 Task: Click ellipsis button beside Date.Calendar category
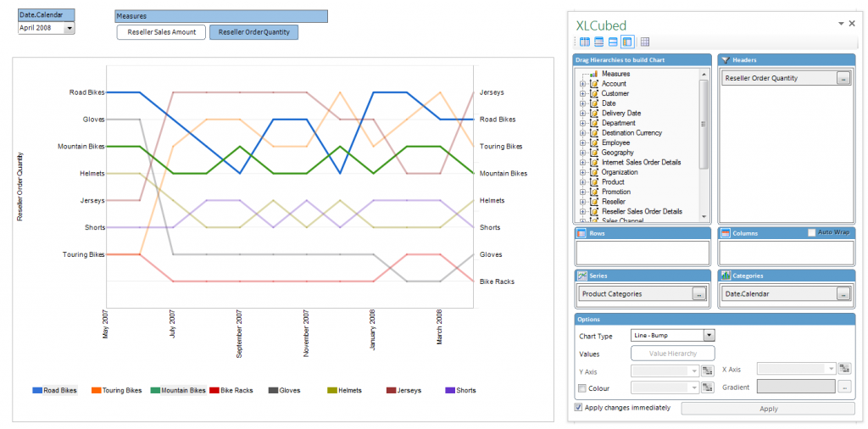coord(843,293)
